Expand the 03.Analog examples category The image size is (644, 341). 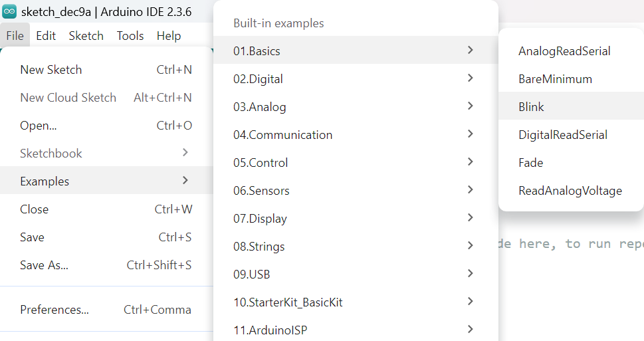[x=259, y=107]
